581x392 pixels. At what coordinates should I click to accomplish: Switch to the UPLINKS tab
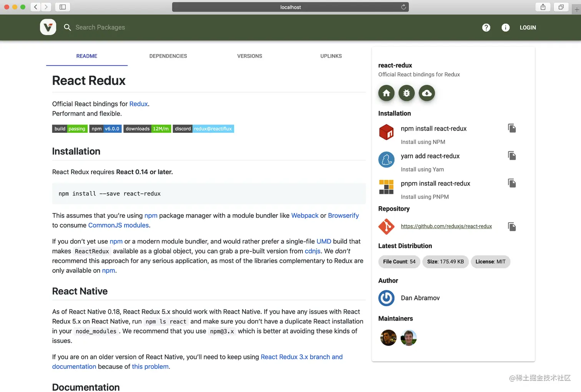[331, 56]
